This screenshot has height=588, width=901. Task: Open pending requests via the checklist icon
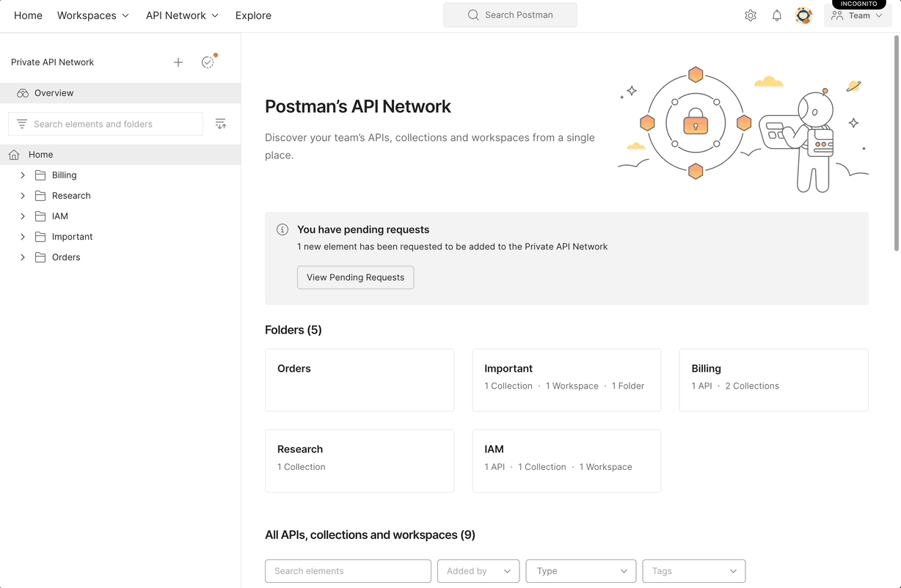pos(208,62)
